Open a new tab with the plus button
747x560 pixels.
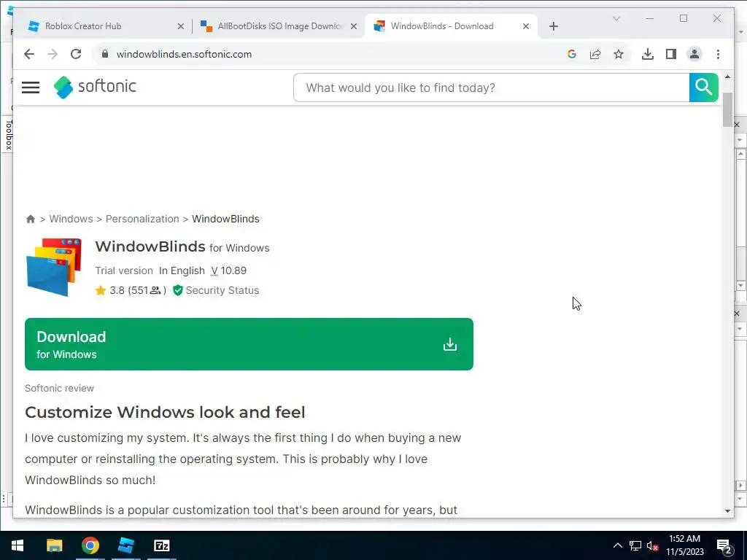click(553, 26)
